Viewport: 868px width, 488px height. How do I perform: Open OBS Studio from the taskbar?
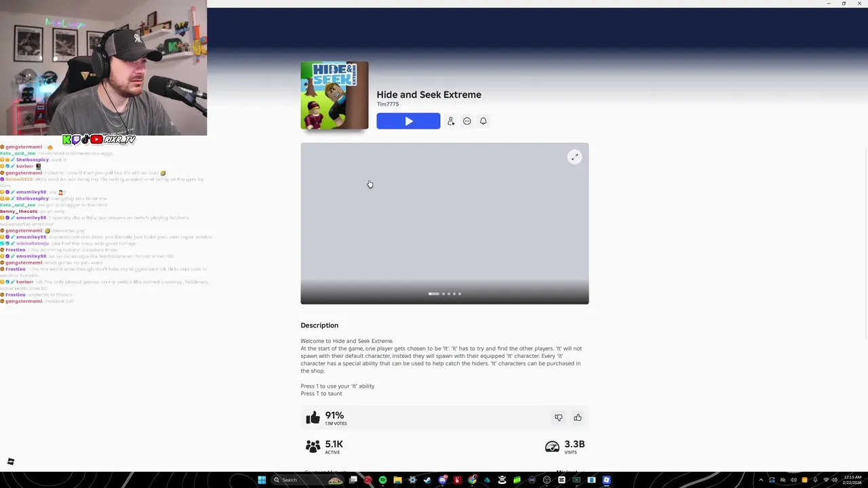point(547,480)
